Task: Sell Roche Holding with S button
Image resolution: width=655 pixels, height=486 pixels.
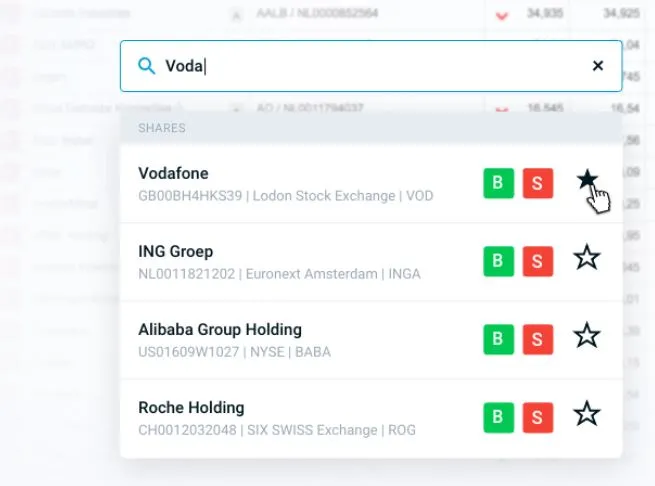Action: click(538, 417)
